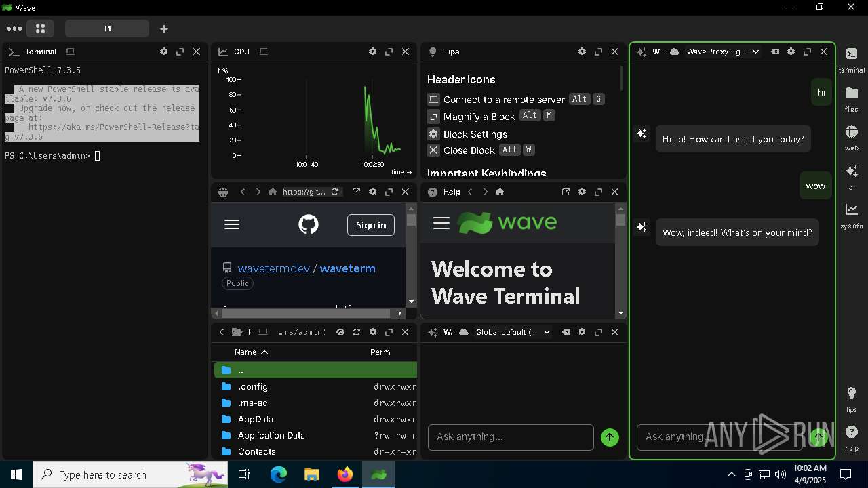Go to home in GitHub web block
The image size is (868, 488).
click(273, 192)
